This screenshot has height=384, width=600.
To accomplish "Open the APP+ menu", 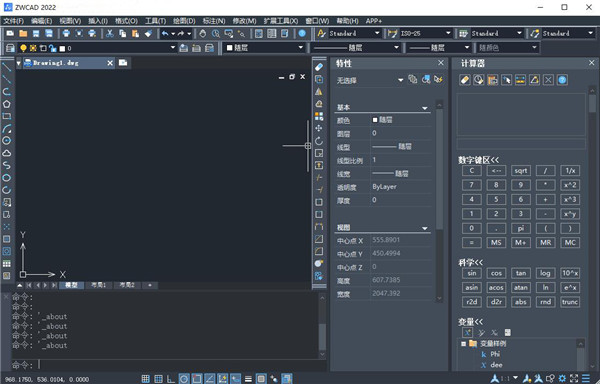I will click(x=373, y=21).
